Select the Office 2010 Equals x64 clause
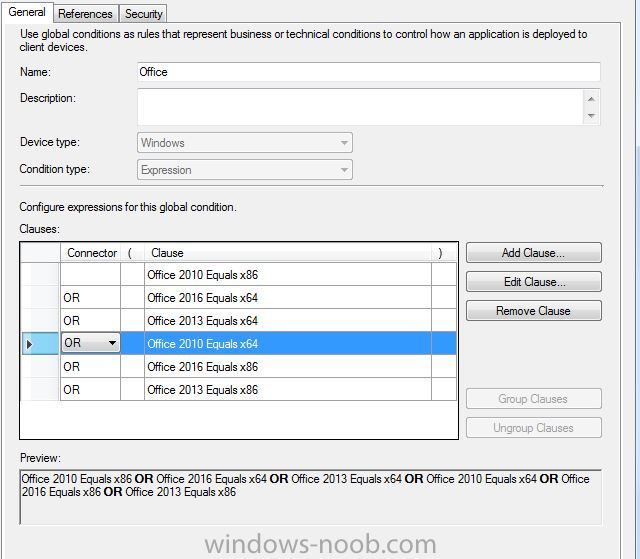The width and height of the screenshot is (640, 559). point(287,344)
